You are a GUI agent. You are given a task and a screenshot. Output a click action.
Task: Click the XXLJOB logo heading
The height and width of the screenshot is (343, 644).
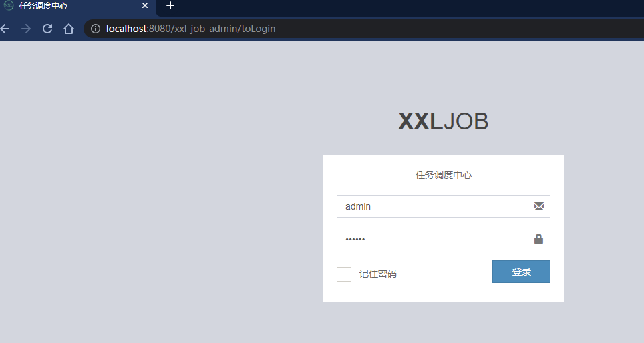tap(443, 122)
